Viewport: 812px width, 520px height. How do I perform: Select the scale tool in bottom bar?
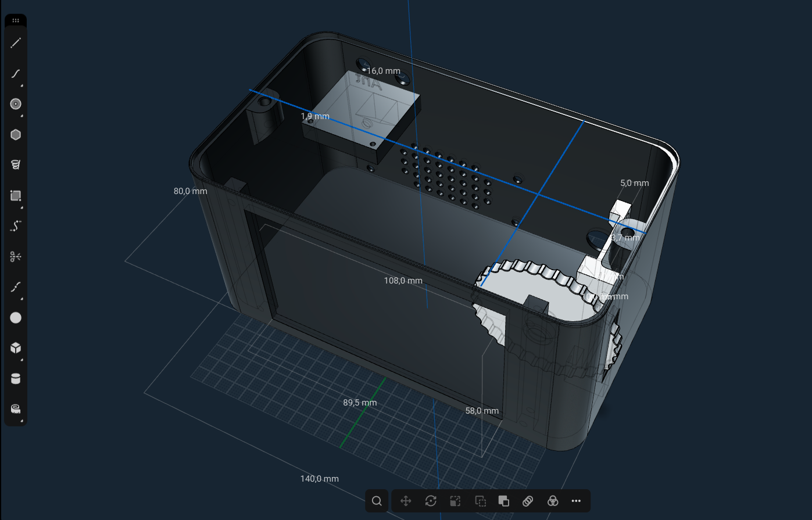click(x=455, y=501)
